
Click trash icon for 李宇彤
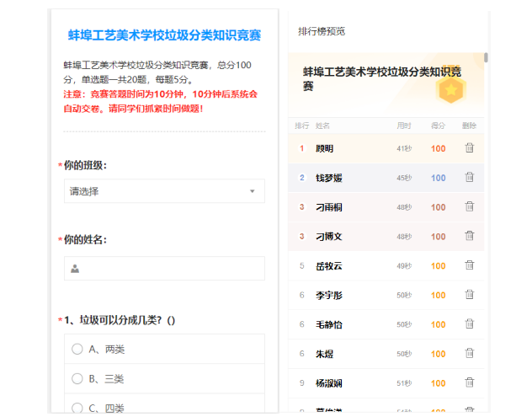(470, 295)
